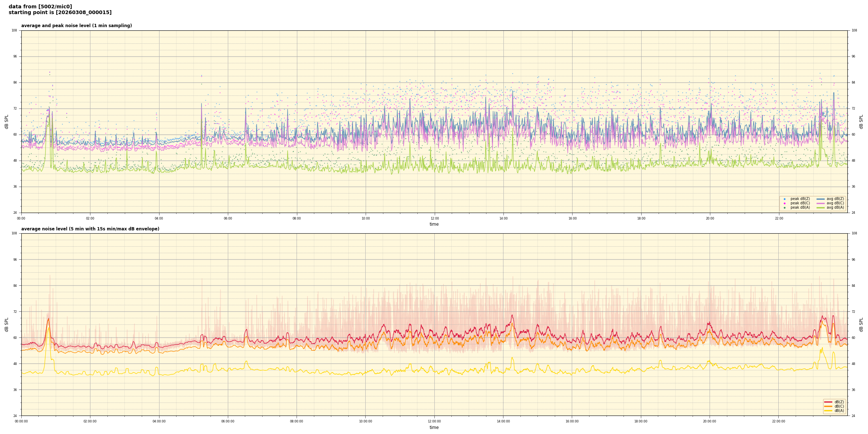Click the 06:00:00 tick on the bottom chart
Viewport: 868px width, 434px height.
228,421
